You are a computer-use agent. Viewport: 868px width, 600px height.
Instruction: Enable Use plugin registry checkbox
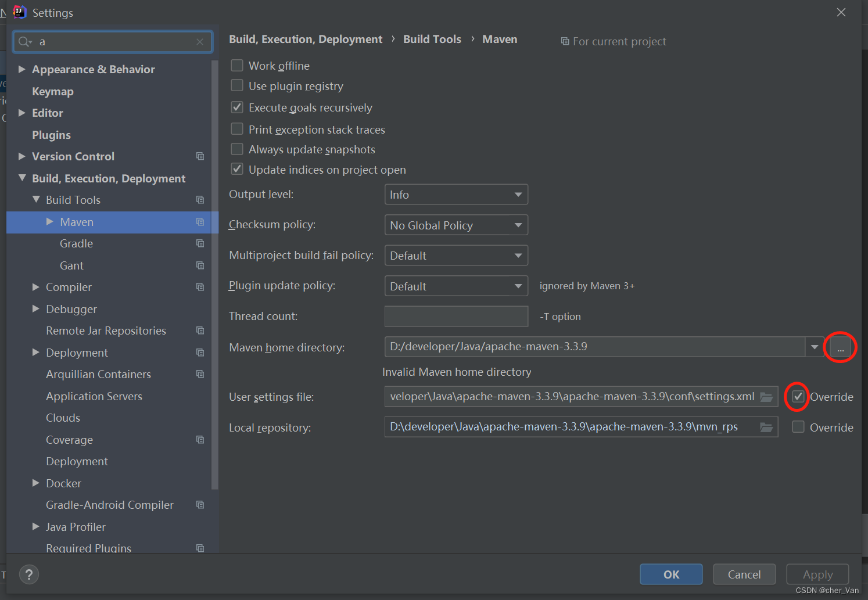tap(237, 85)
